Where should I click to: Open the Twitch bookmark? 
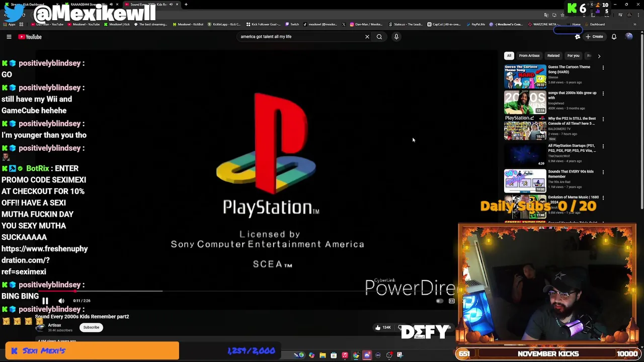point(292,24)
